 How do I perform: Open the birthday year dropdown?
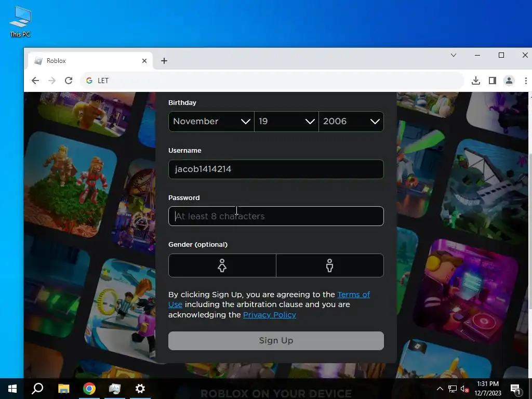pyautogui.click(x=351, y=121)
